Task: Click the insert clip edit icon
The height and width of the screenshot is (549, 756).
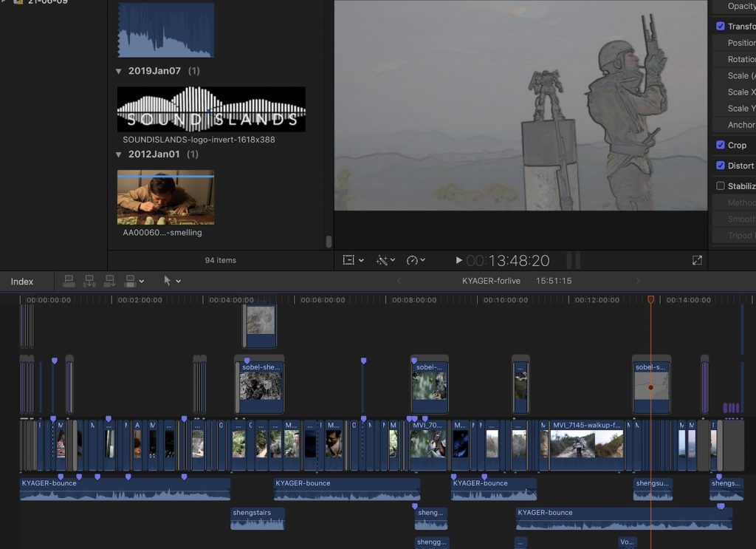Action: 89,281
